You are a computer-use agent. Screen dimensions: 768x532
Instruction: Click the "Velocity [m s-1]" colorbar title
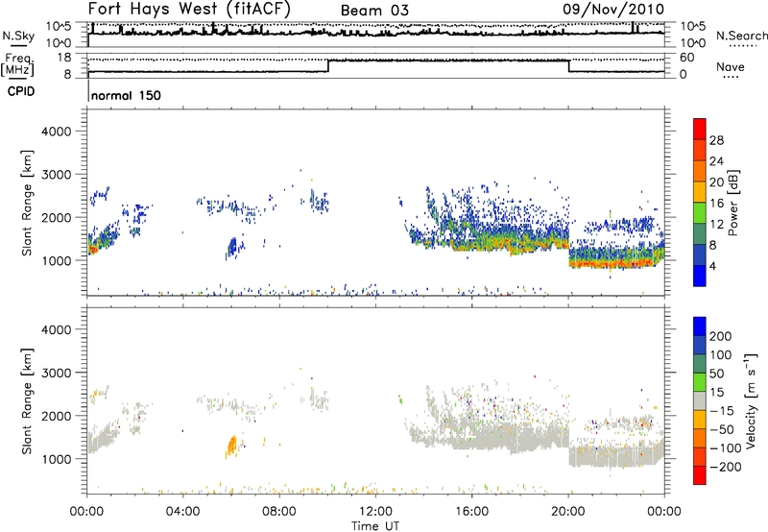tap(751, 400)
